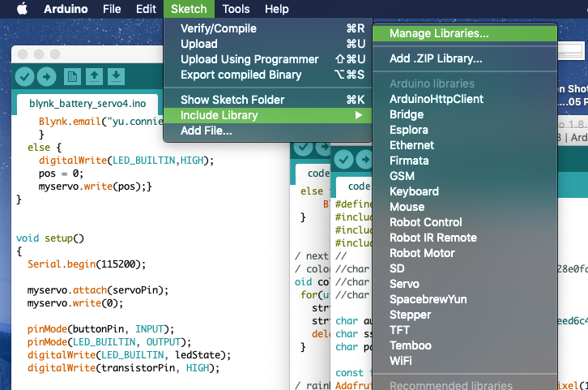The width and height of the screenshot is (588, 390).
Task: Switch to blynk_battery_servo4.ino tab
Action: tap(87, 104)
